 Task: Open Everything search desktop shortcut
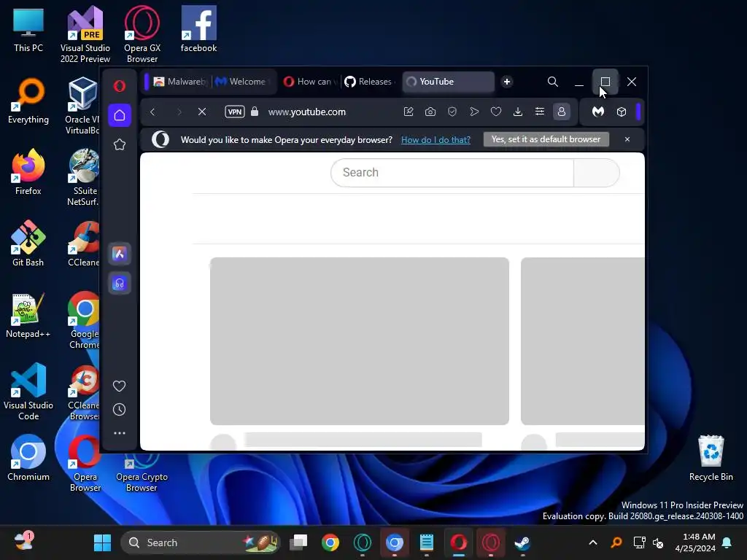pos(28,101)
